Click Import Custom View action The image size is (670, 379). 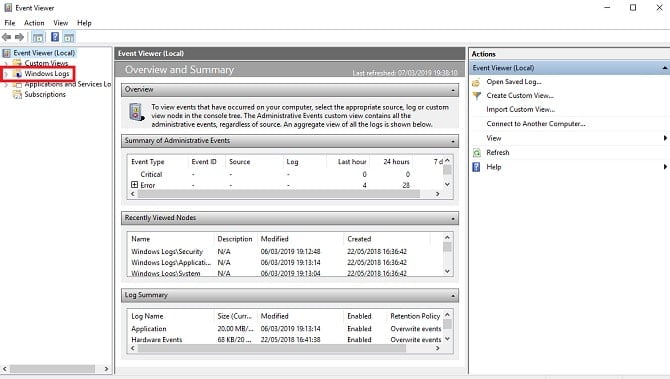(520, 109)
